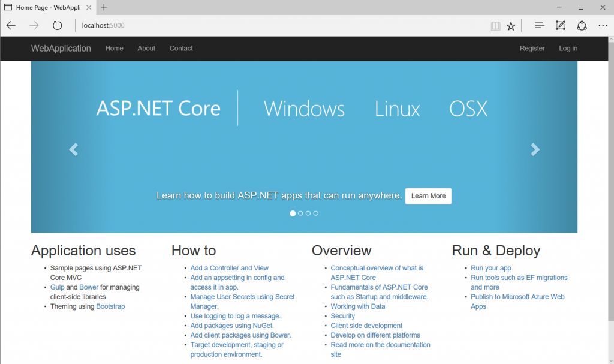Image resolution: width=614 pixels, height=364 pixels.
Task: Go to next carousel slide arrow
Action: click(535, 149)
